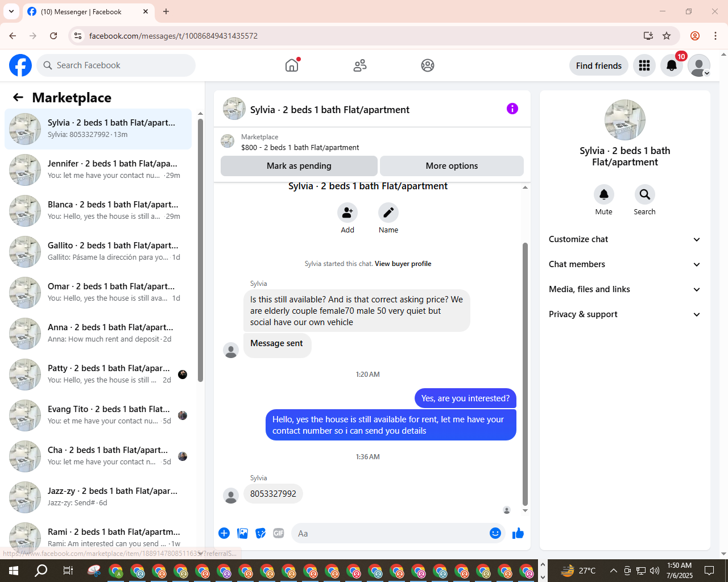Open Anna conversation in list
Screen dimensions: 728x582
click(98, 334)
